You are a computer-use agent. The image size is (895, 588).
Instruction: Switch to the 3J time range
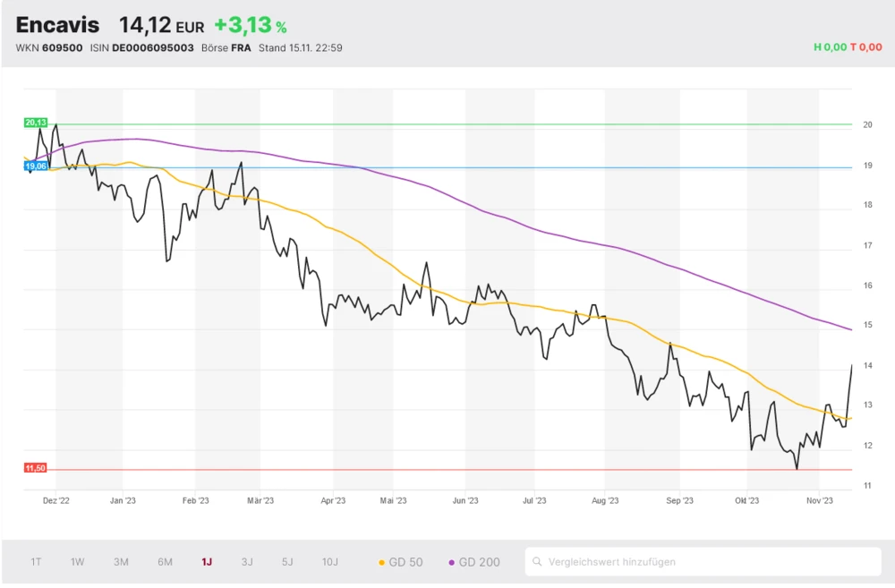tap(247, 562)
